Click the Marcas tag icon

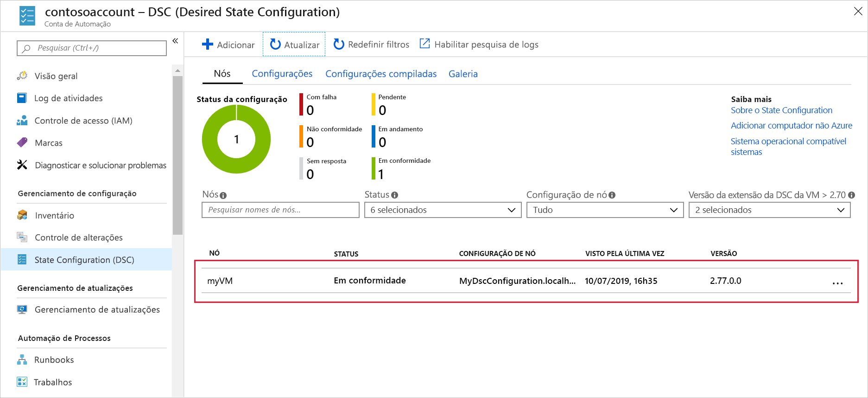tap(22, 142)
